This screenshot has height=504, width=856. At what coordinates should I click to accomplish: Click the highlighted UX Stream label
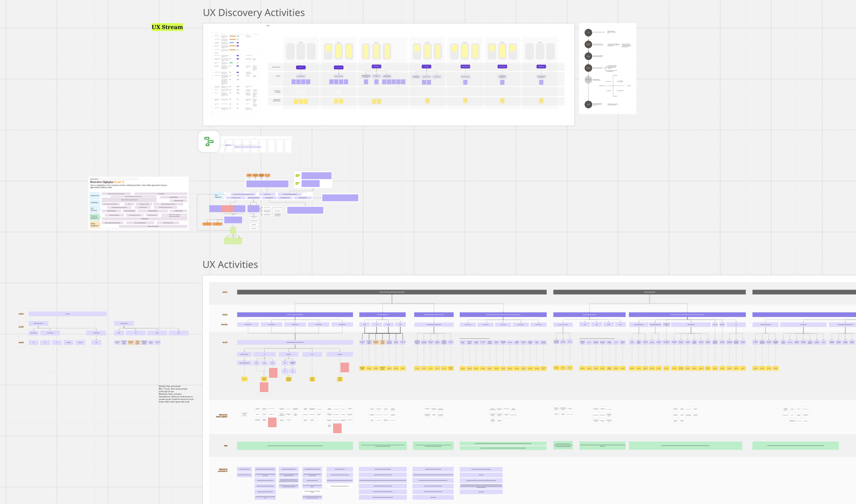[x=167, y=27]
